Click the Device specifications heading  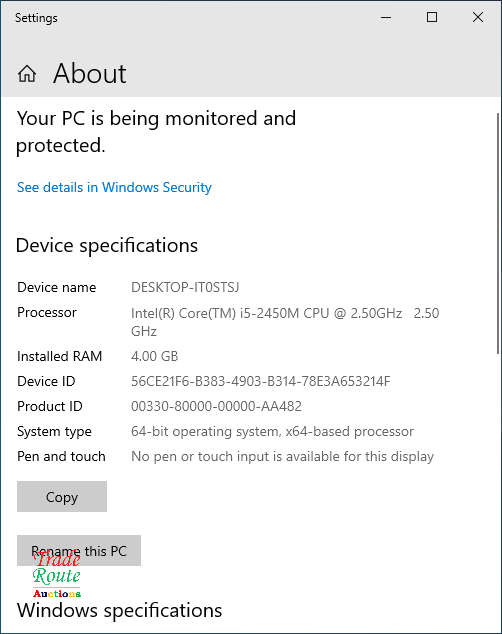coord(107,245)
